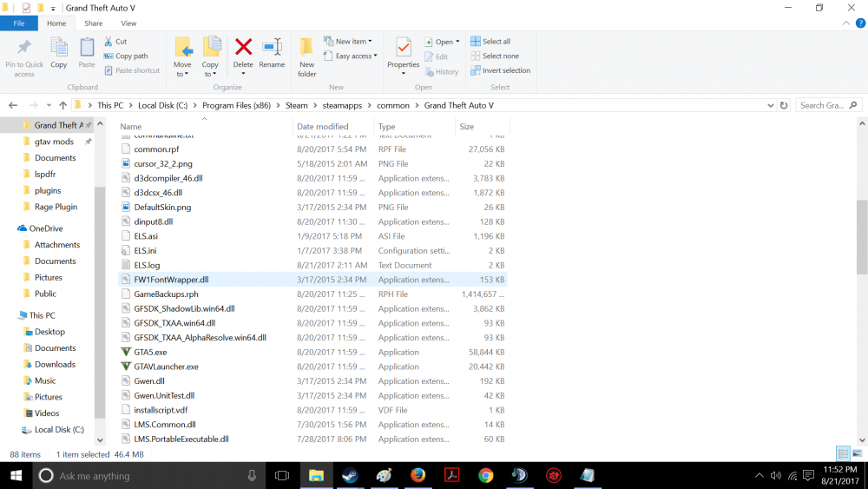Click Select all
The width and height of the screenshot is (868, 489).
(x=490, y=42)
